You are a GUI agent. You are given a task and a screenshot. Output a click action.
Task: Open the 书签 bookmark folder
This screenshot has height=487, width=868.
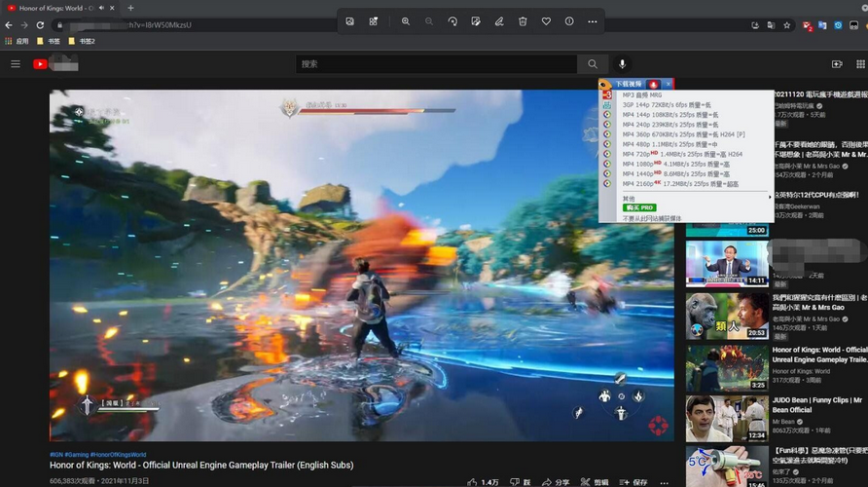point(48,41)
